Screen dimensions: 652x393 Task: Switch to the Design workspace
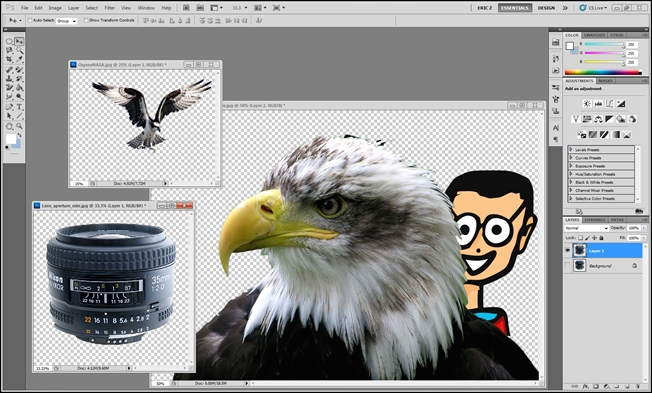(x=546, y=8)
